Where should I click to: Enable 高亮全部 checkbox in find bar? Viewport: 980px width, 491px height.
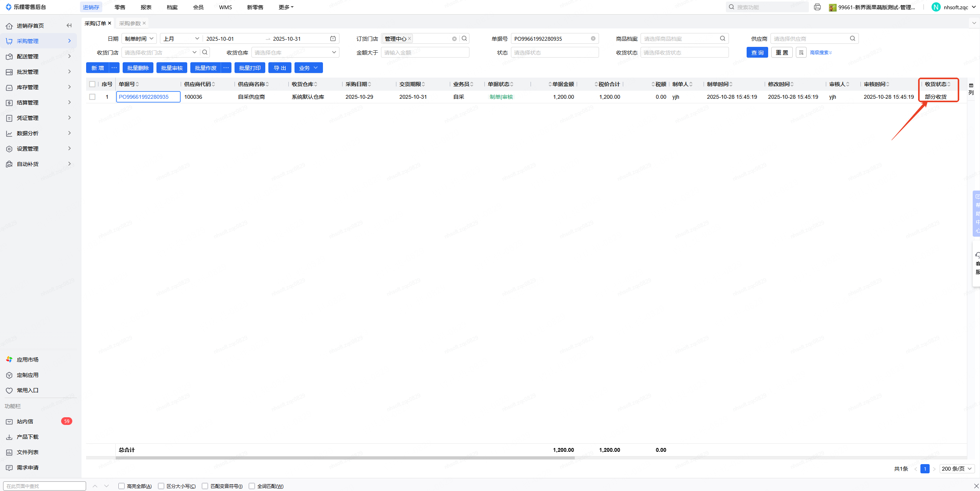tap(121, 486)
